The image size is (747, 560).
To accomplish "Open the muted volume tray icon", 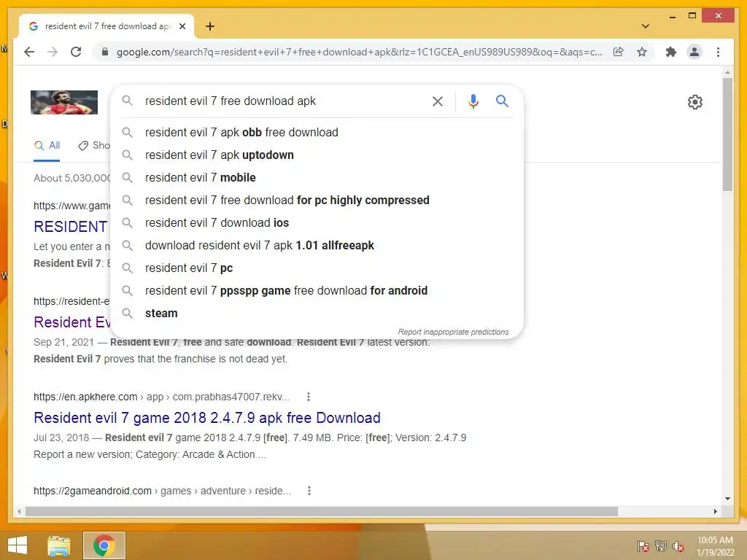I will (x=678, y=545).
